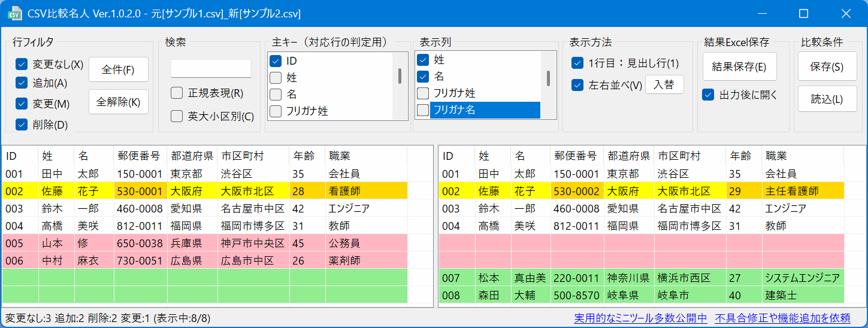The image size is (868, 328).
Task: Click the 入替 swap button
Action: [664, 84]
